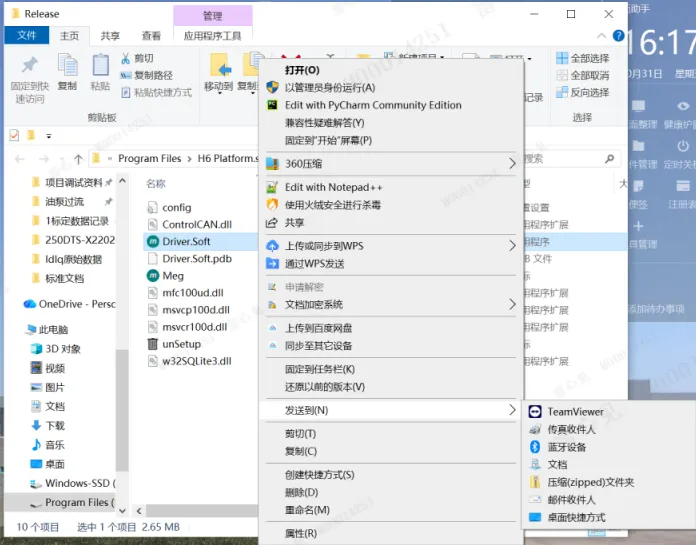Image resolution: width=696 pixels, height=545 pixels.
Task: Click the 移动到 move-to icon
Action: [221, 65]
